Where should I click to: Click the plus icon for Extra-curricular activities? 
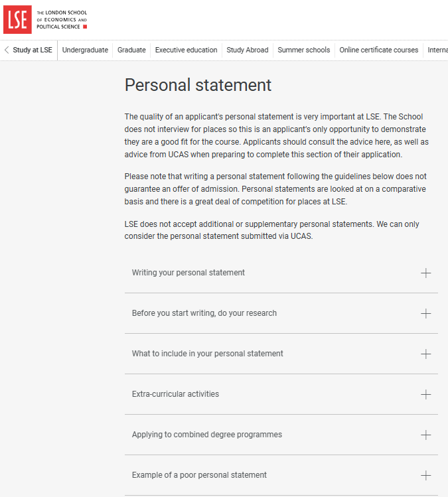point(425,394)
